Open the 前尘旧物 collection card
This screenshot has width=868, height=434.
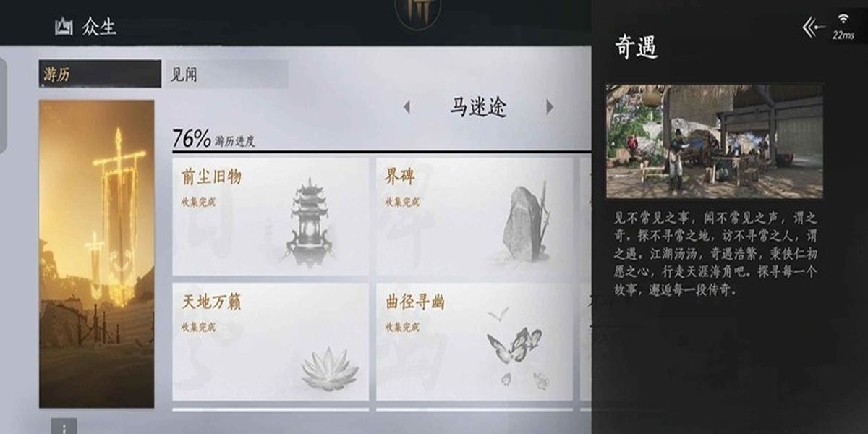[271, 216]
